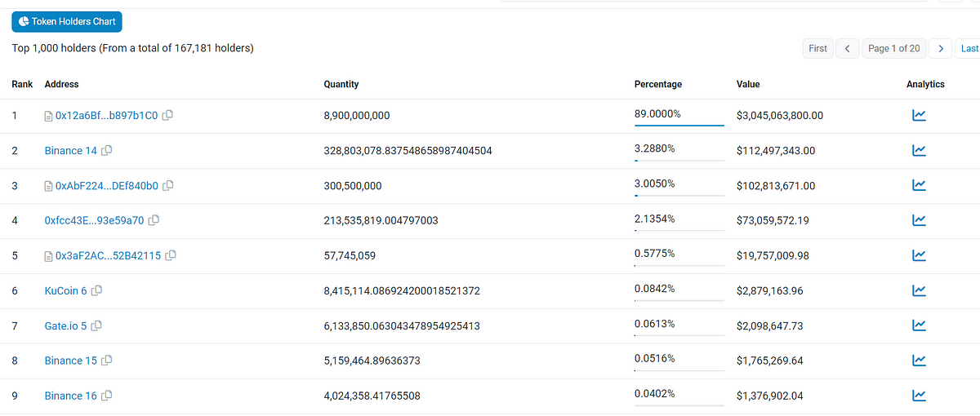
Task: Open the 0x3aF2AC...52B42115 contract address
Action: [x=108, y=256]
